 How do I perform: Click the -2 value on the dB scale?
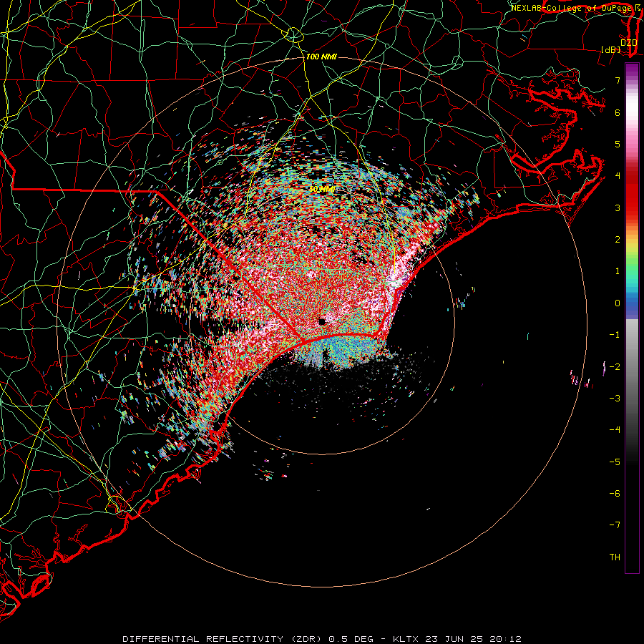tap(615, 367)
